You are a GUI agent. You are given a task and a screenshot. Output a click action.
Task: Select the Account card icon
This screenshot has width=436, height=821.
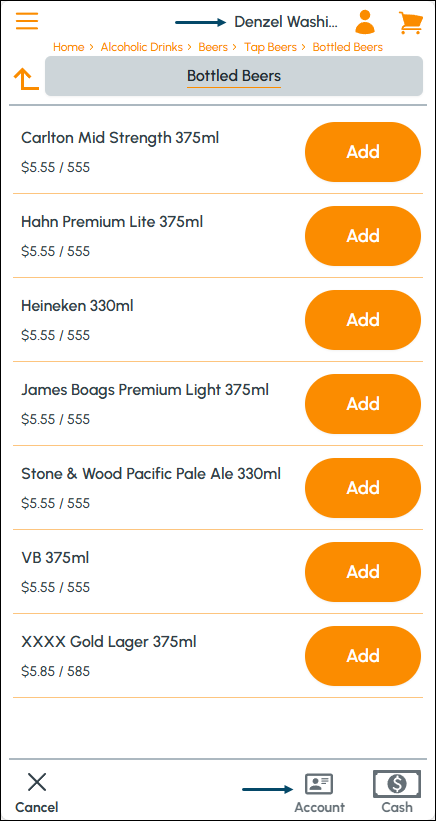[x=319, y=784]
